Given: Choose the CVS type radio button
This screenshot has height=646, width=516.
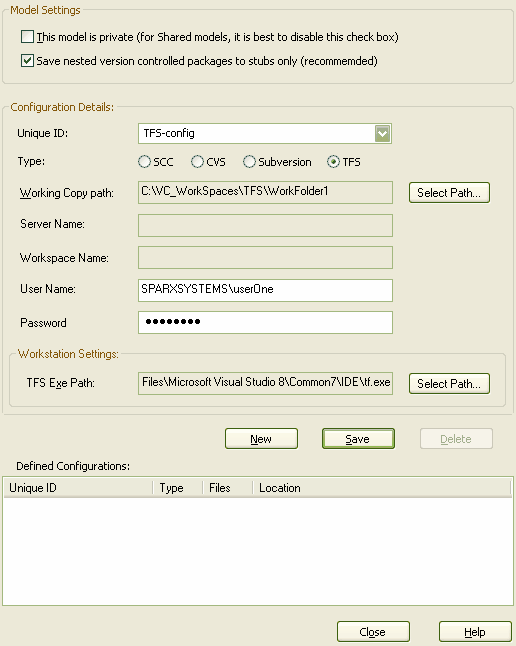Looking at the screenshot, I should 197,162.
